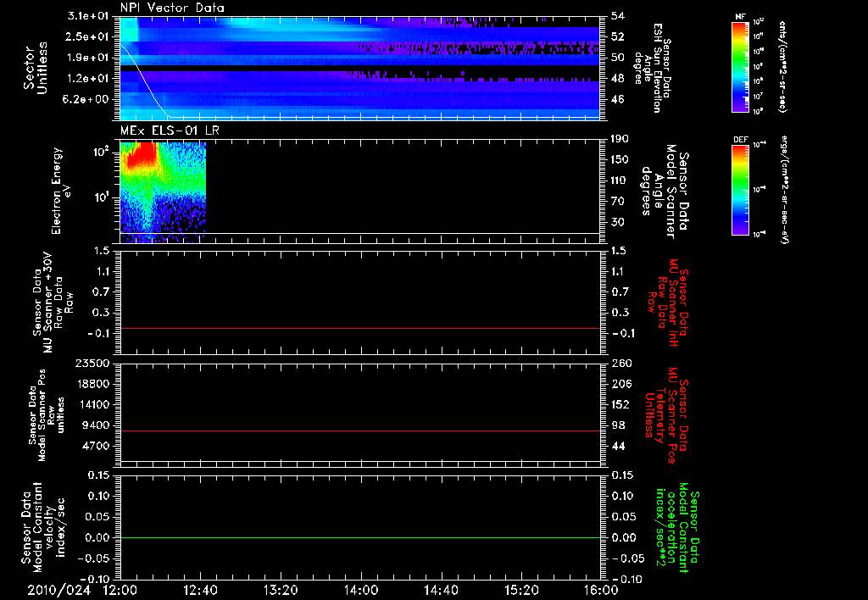868x600 pixels.
Task: Click the 9400 scanner position tick
Action: [x=96, y=425]
